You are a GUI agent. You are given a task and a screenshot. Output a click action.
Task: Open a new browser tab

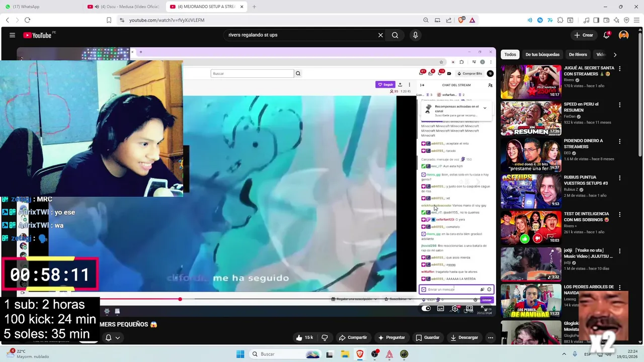pyautogui.click(x=254, y=7)
